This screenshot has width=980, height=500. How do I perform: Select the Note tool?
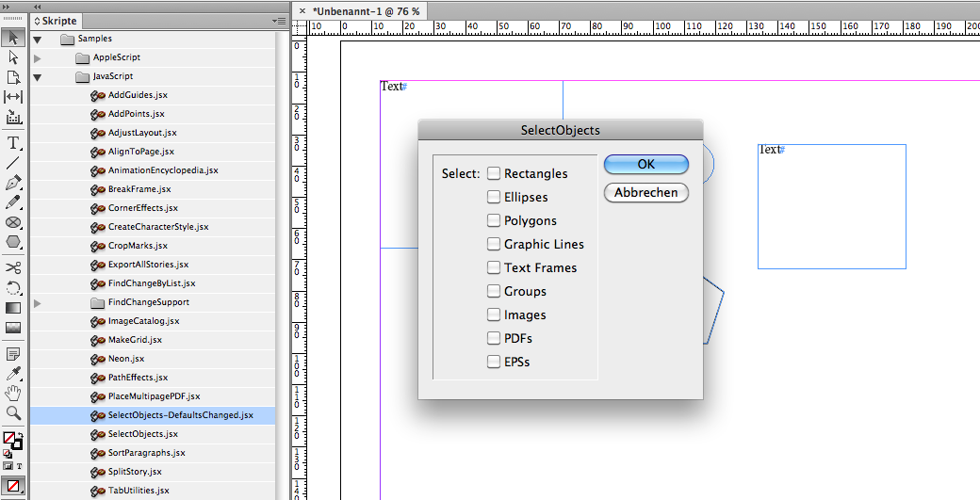click(x=13, y=354)
